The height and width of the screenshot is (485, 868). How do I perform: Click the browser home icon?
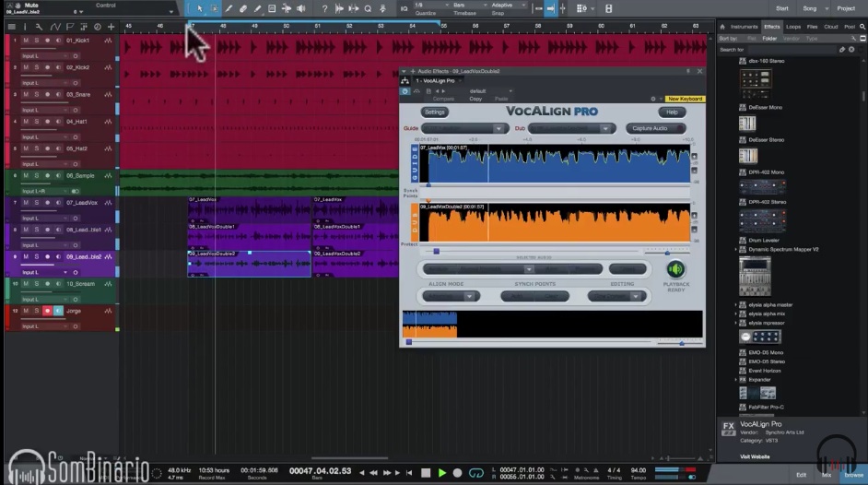point(721,27)
